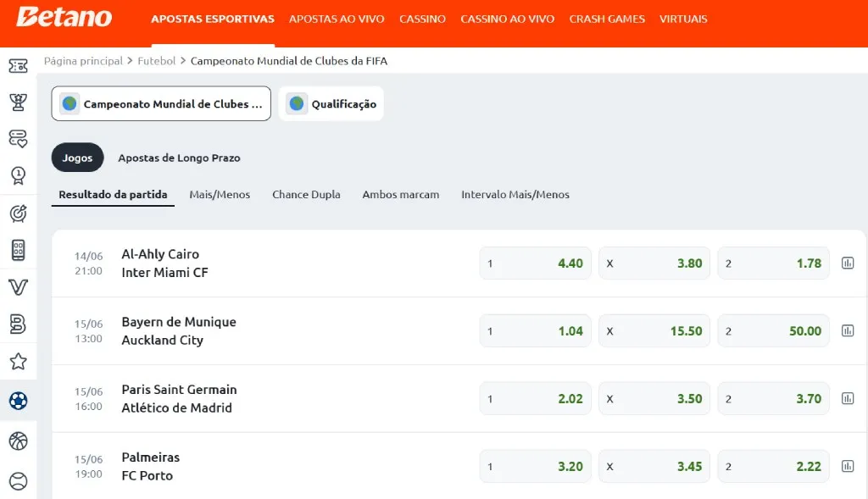Navigate to Futebol breadcrumb link
The height and width of the screenshot is (499, 868).
click(156, 61)
